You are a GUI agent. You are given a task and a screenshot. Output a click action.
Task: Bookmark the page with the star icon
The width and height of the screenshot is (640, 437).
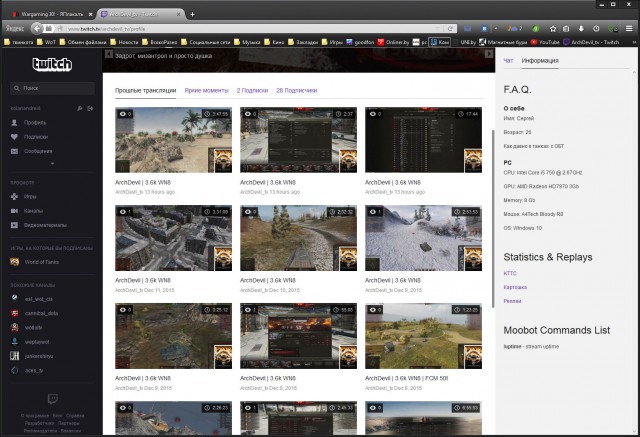tap(553, 29)
